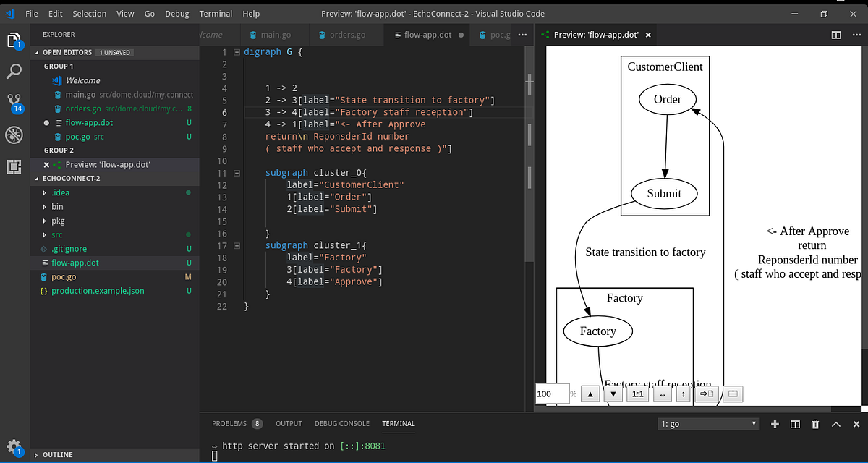Open the Search view in the activity bar
Screen dimensions: 868x463
click(14, 71)
